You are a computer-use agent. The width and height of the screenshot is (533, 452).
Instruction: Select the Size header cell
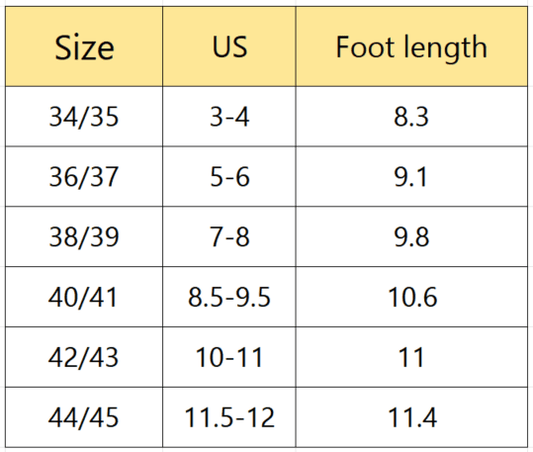point(84,47)
